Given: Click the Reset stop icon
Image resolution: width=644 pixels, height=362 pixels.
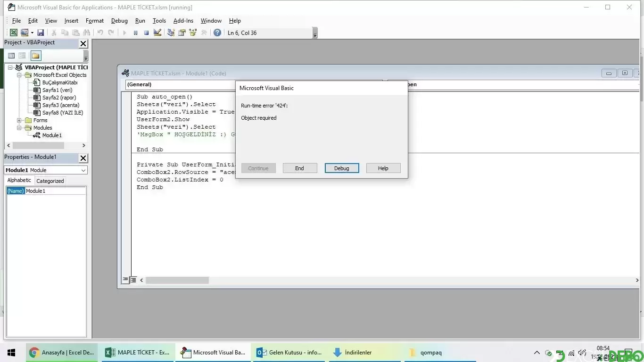Looking at the screenshot, I should 146,33.
